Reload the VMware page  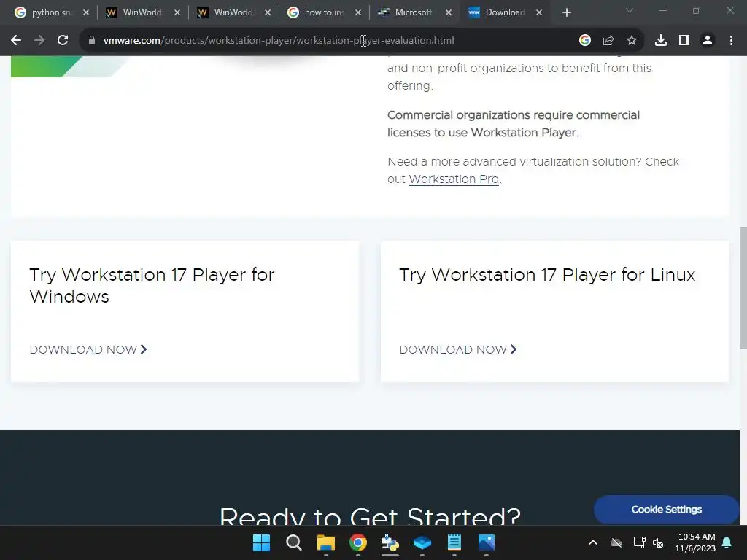[x=63, y=41]
